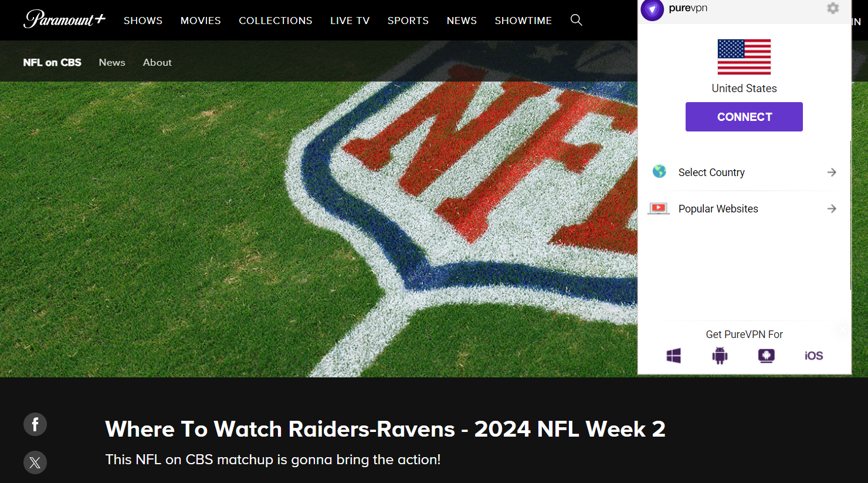Click the Popular Websites label
Screen dimensions: 868x483
coord(718,209)
